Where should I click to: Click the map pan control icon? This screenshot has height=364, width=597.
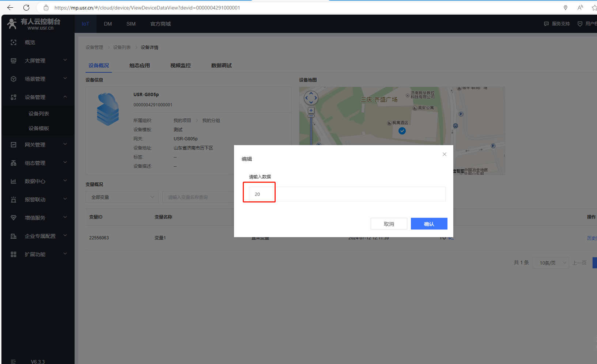coord(311,98)
